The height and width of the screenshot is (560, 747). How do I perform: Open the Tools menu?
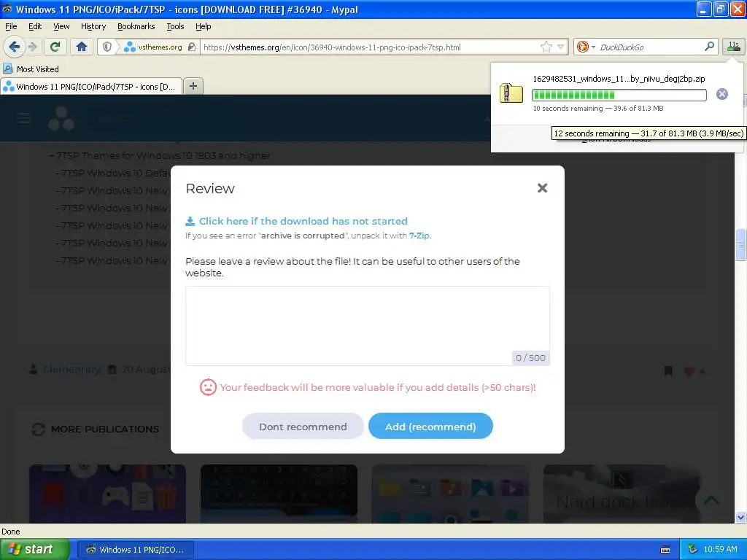[175, 26]
